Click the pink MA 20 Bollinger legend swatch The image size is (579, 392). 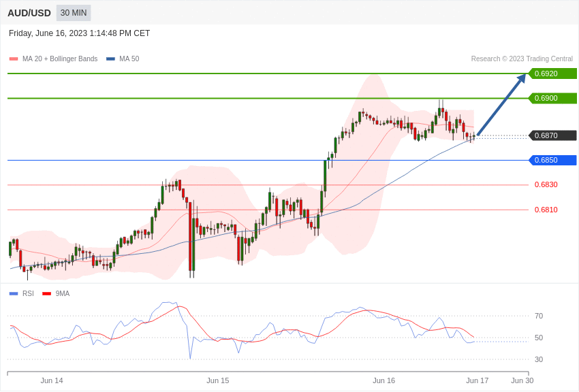pyautogui.click(x=14, y=59)
